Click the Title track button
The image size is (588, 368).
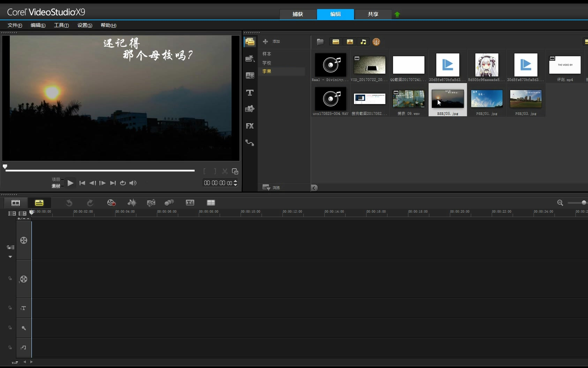coord(24,308)
